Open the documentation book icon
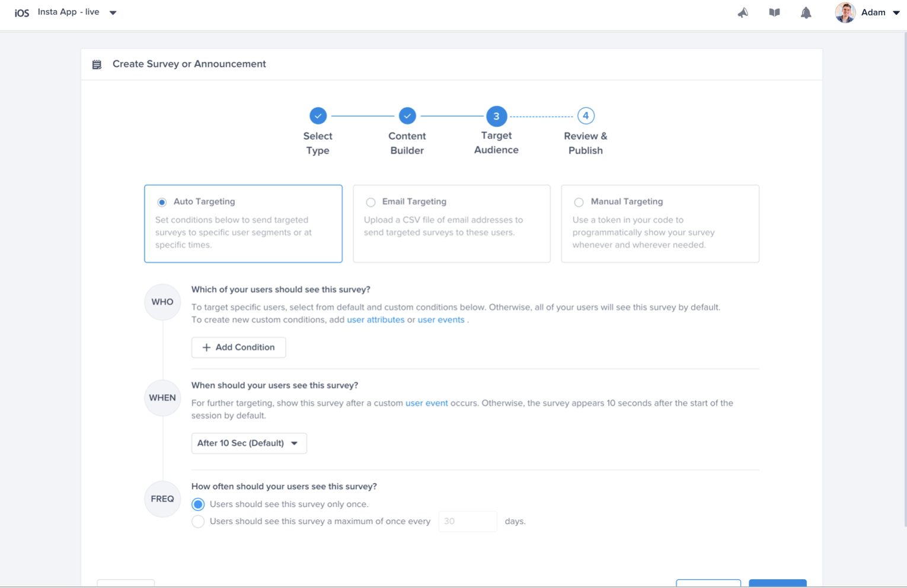Screen dimensions: 907x588 774,12
